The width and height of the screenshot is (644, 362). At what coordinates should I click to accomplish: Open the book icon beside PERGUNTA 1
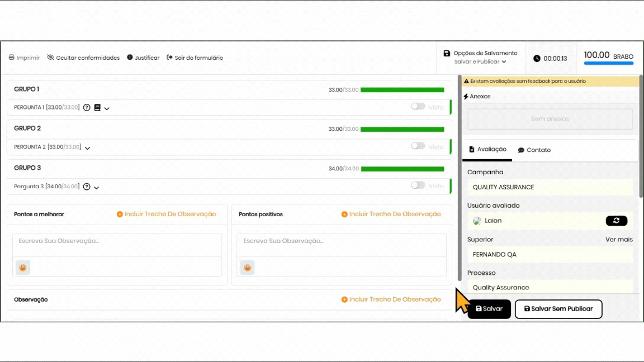97,108
